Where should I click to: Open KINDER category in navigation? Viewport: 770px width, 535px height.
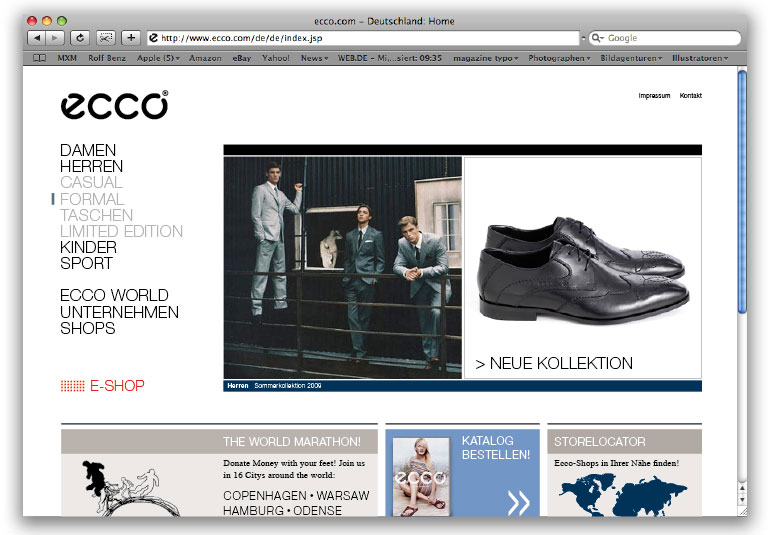(88, 247)
